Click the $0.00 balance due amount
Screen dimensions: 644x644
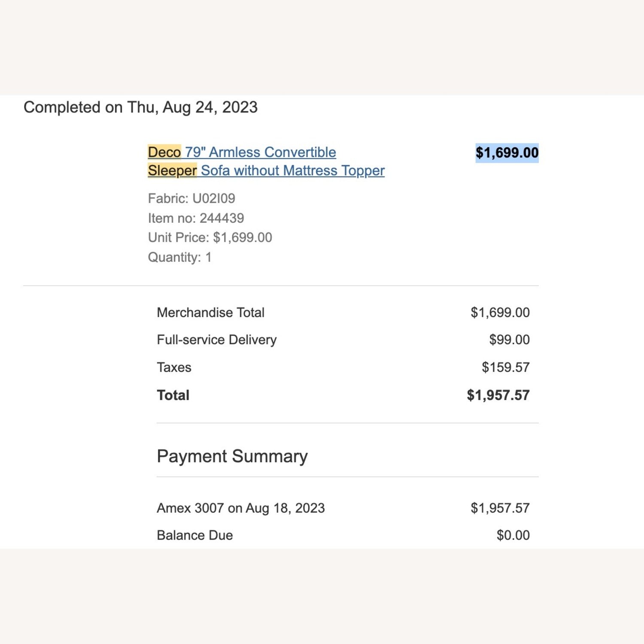[513, 535]
